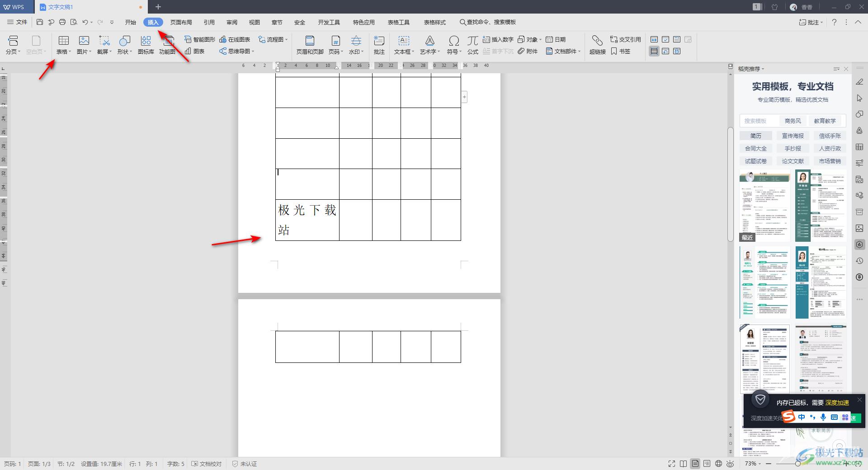Screen dimensions: 868x470
Task: Insert 智能图形 smart graphic
Action: point(200,39)
